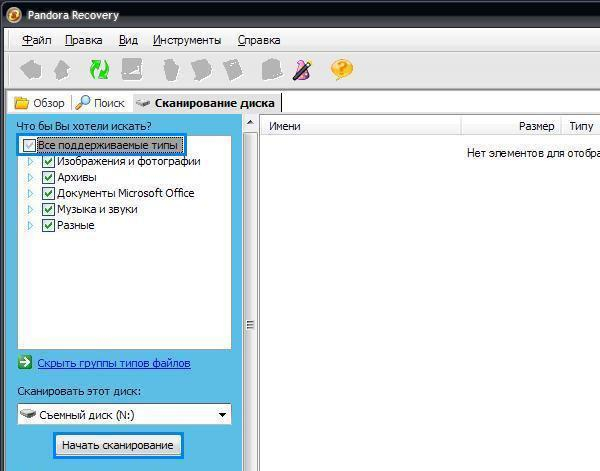Expand the 'Музыка и звуки' tree node
The image size is (600, 471).
tap(31, 210)
